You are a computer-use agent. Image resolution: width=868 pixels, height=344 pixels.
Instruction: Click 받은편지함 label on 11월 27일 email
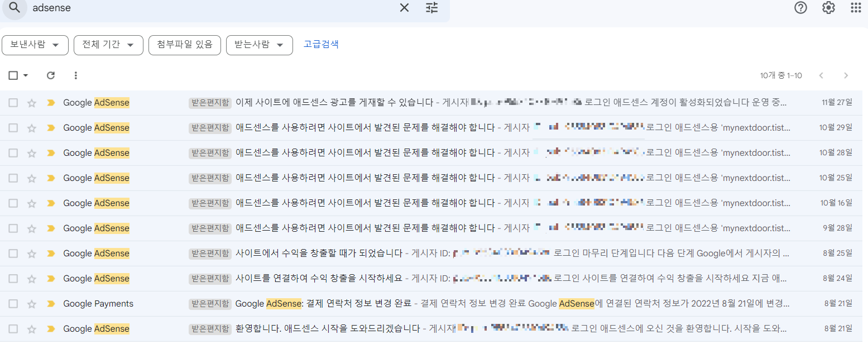click(x=210, y=103)
